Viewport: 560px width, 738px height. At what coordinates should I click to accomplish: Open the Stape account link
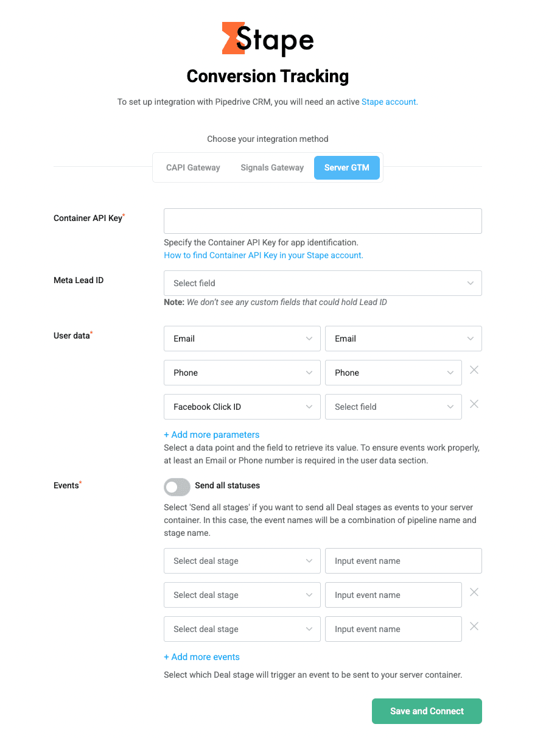coord(388,102)
